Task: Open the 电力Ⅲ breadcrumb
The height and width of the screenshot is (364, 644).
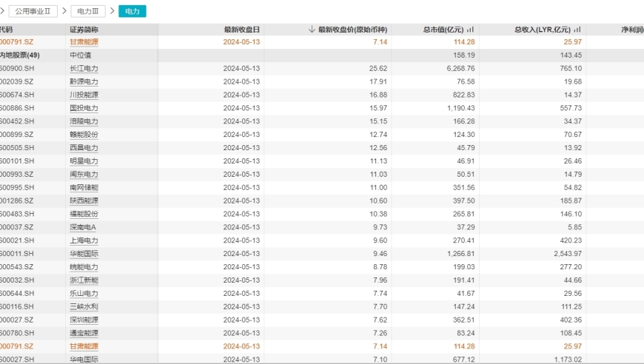Action: (x=88, y=11)
